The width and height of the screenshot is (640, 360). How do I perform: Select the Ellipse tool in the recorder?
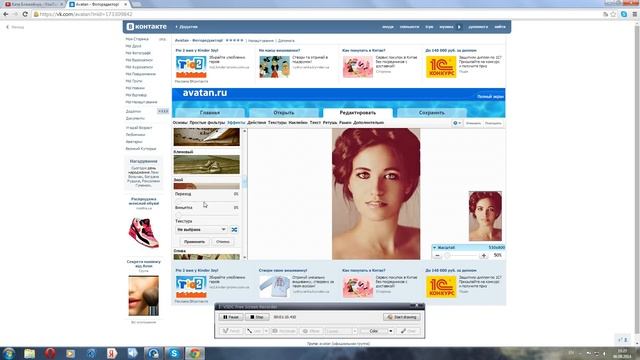pyautogui.click(x=311, y=331)
